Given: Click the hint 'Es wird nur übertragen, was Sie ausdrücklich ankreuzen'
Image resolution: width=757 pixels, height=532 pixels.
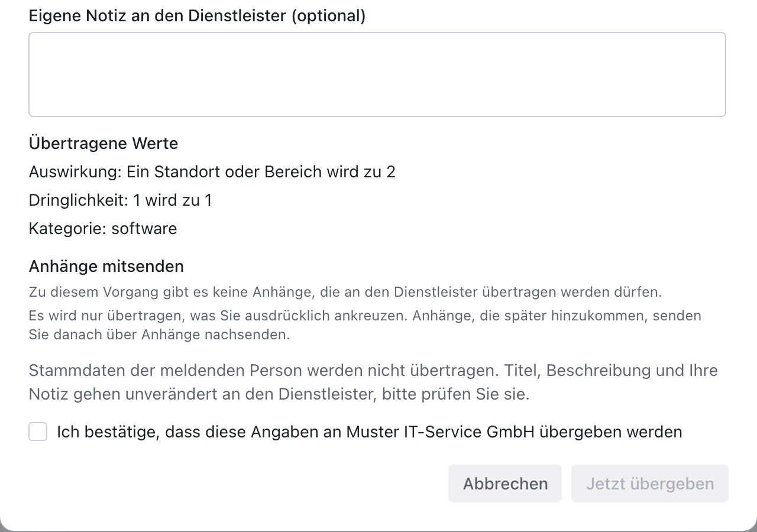Looking at the screenshot, I should [x=218, y=316].
